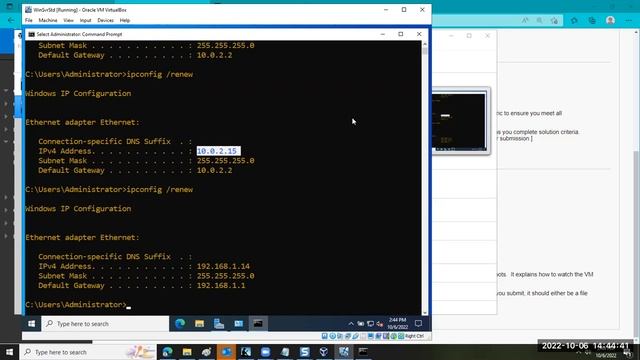Open Zoom from the host taskbar
The width and height of the screenshot is (640, 360).
(x=265, y=352)
